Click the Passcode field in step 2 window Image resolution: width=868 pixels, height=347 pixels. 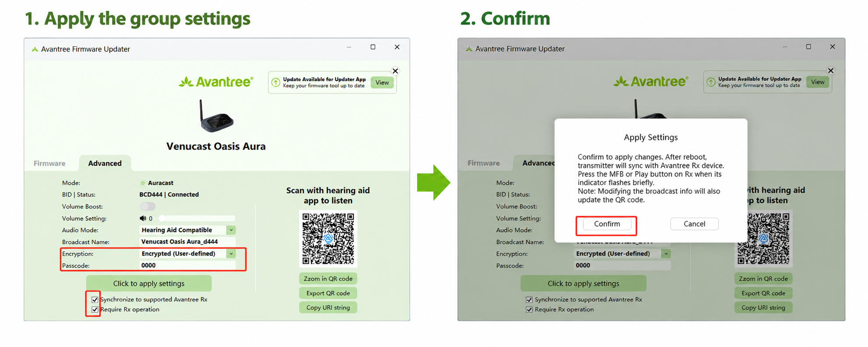(x=622, y=266)
